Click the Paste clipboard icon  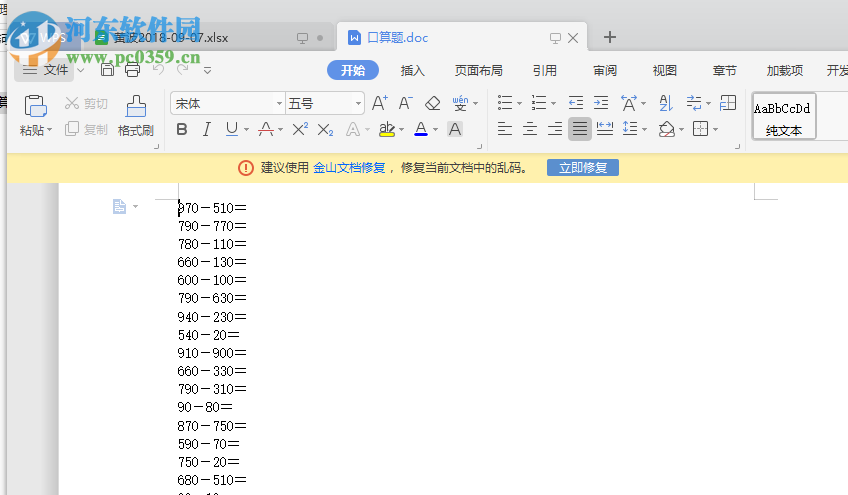[x=35, y=106]
